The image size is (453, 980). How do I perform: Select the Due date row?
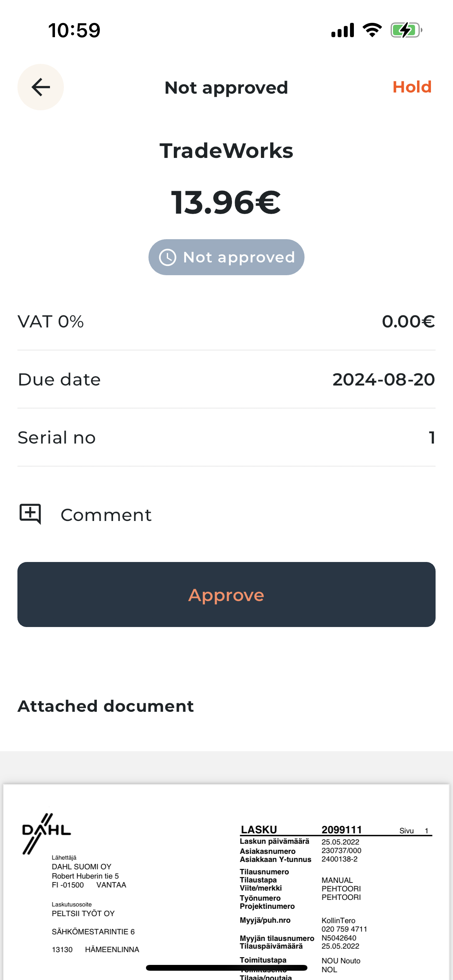(226, 380)
